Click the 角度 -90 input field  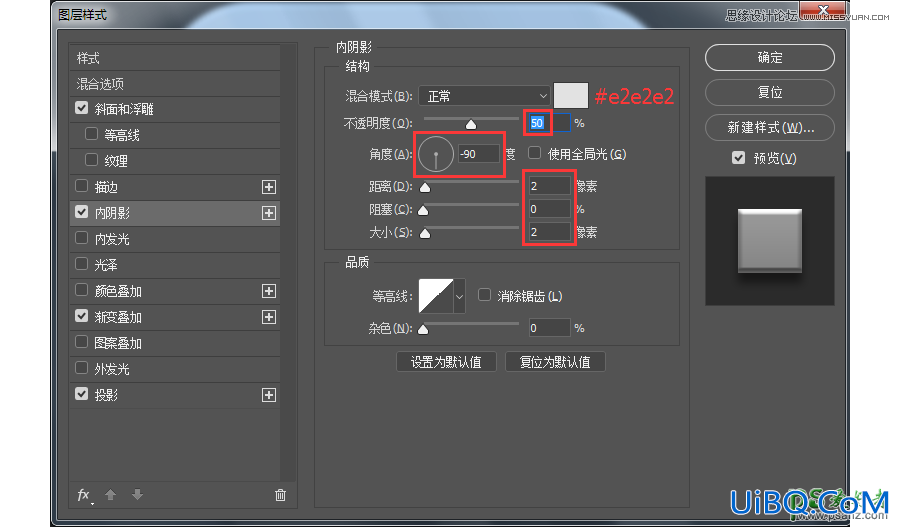coord(479,154)
